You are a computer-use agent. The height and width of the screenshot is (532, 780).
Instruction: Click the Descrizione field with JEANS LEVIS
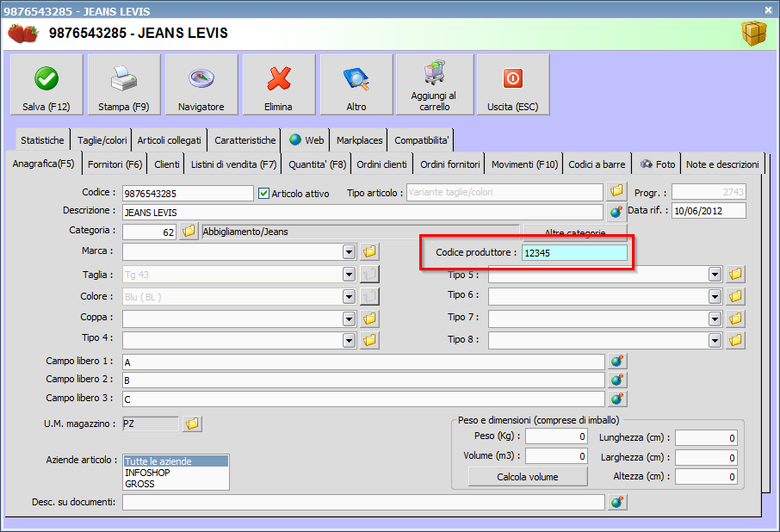coord(362,213)
